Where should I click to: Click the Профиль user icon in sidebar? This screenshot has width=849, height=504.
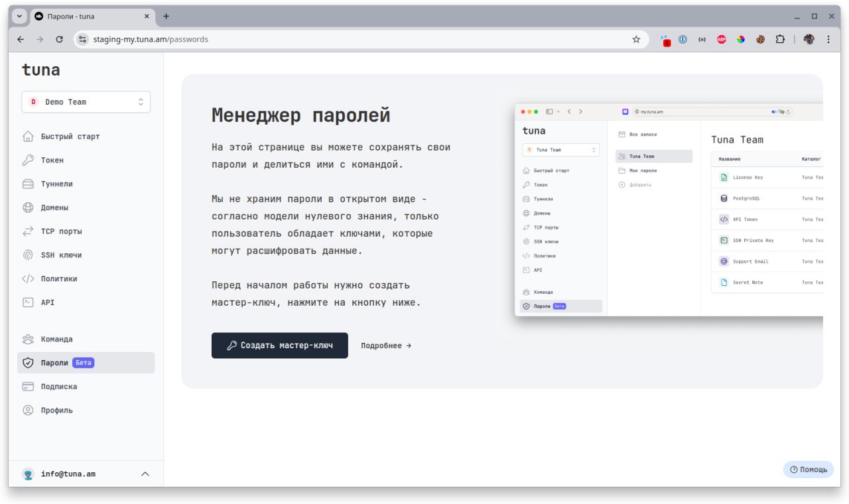[28, 410]
